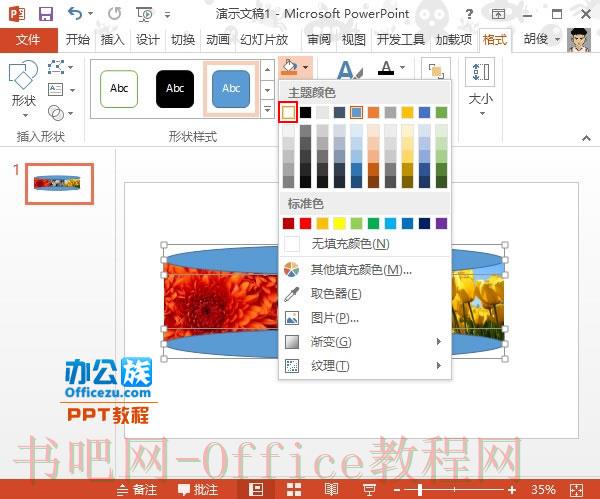Click the zoom slider handle
The width and height of the screenshot is (600, 499).
(x=420, y=489)
